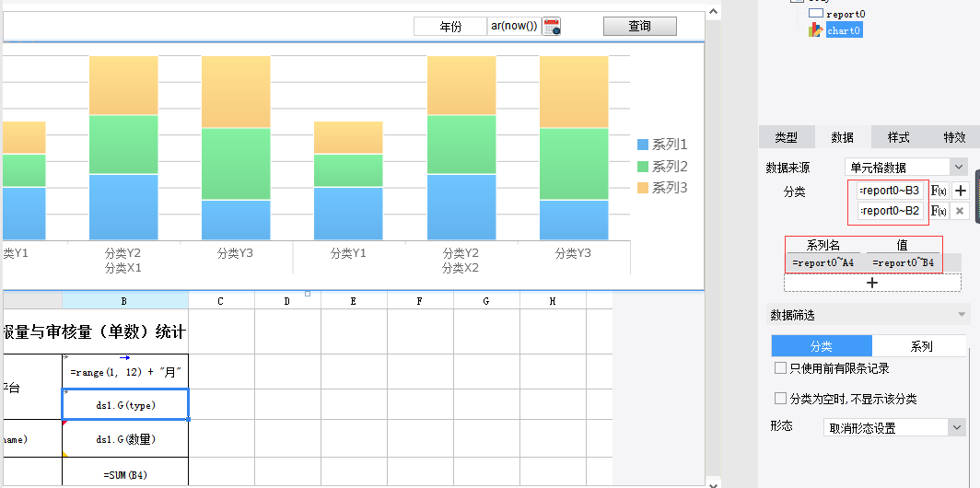Click the 年份 label widget
Screen dimensions: 980x488
(450, 27)
